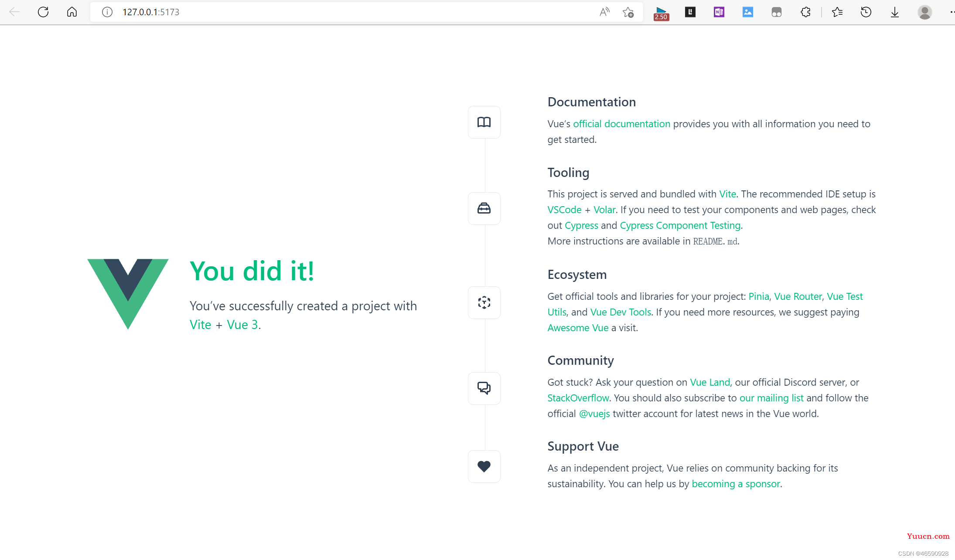Viewport: 955px width, 560px height.
Task: Open the Downloads icon
Action: click(895, 12)
